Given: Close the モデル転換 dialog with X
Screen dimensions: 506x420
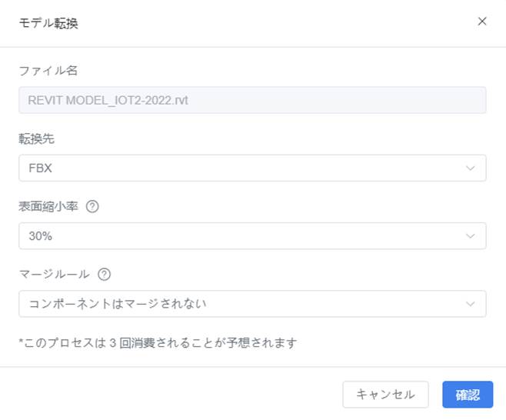Looking at the screenshot, I should click(x=482, y=22).
